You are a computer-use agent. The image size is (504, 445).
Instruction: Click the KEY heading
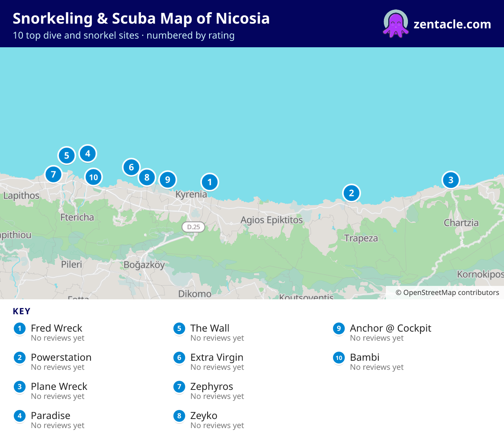(x=22, y=311)
